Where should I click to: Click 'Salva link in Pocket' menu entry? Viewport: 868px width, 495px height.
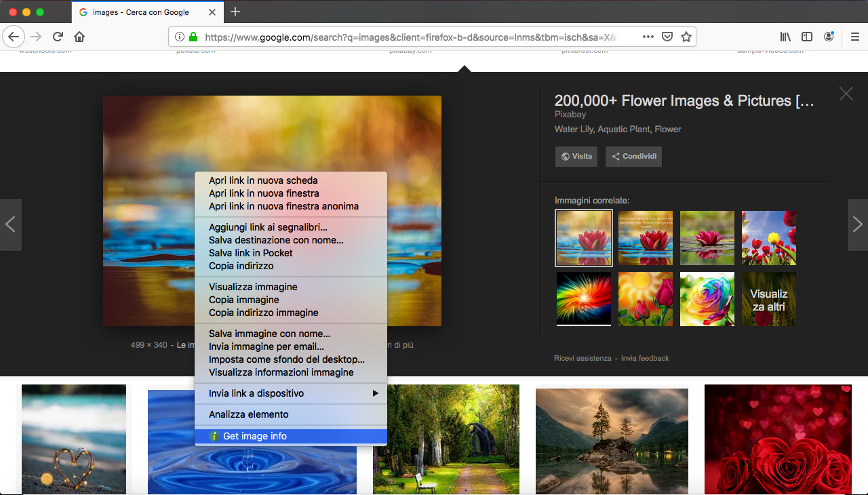(x=291, y=253)
